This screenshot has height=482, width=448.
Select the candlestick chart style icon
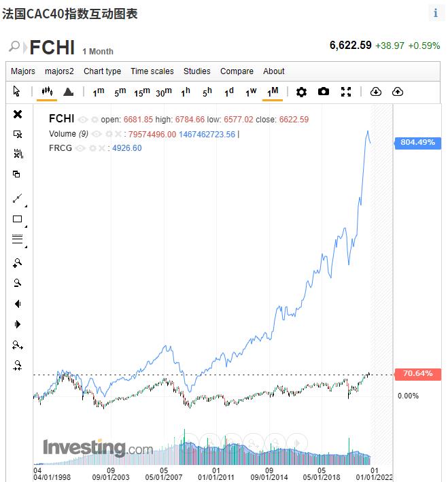(x=47, y=92)
